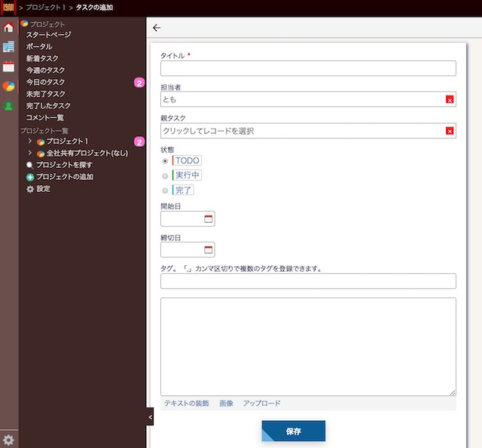The image size is (482, 448).
Task: Select the 完了 status radio button
Action: [x=165, y=190]
